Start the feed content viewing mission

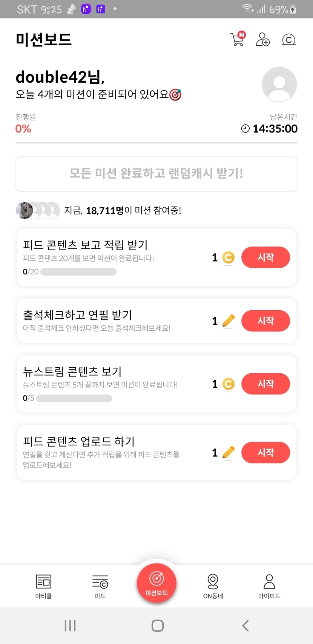pyautogui.click(x=265, y=257)
